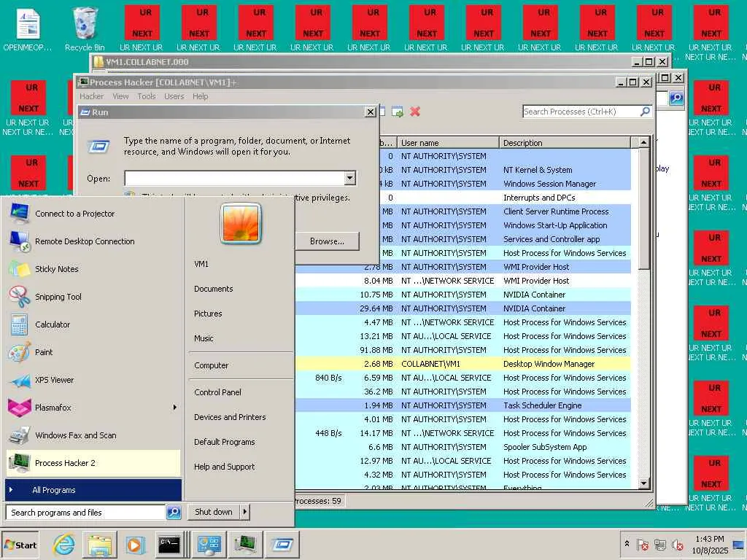Select the Recycle Bin desktop icon

[85, 28]
